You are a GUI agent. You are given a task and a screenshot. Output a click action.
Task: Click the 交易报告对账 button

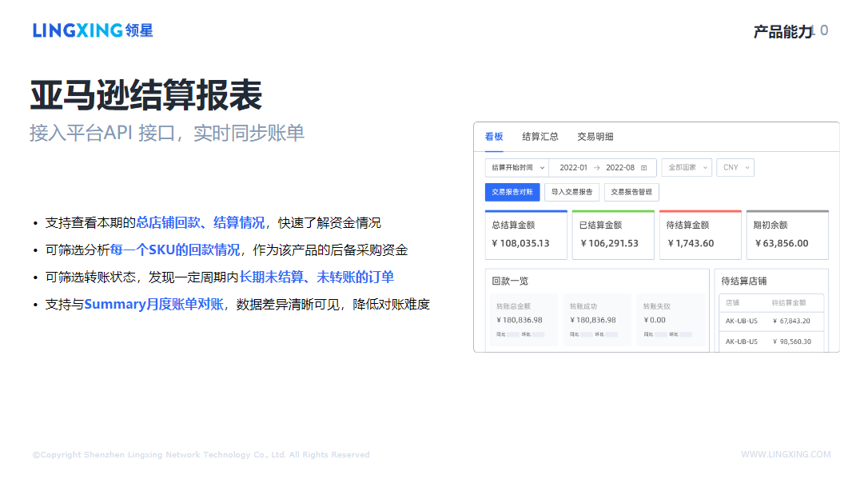click(512, 192)
